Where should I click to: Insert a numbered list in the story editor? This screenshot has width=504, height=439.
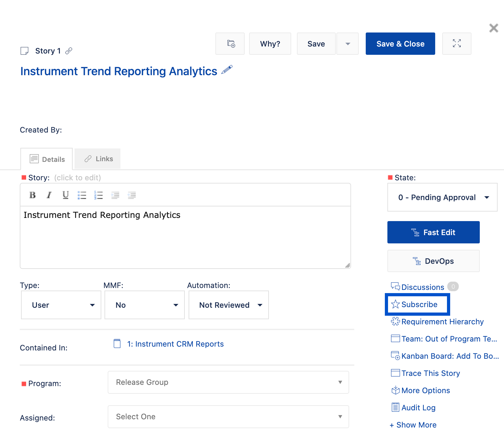98,195
